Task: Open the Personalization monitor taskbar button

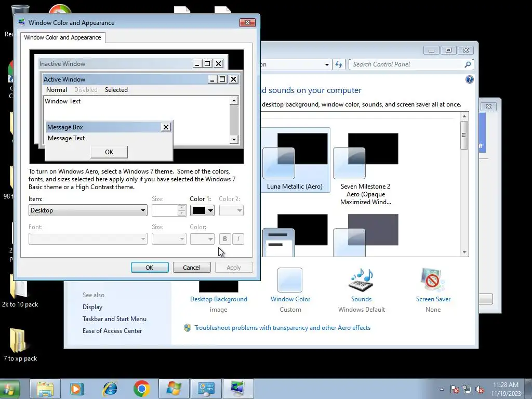Action: coord(238,389)
